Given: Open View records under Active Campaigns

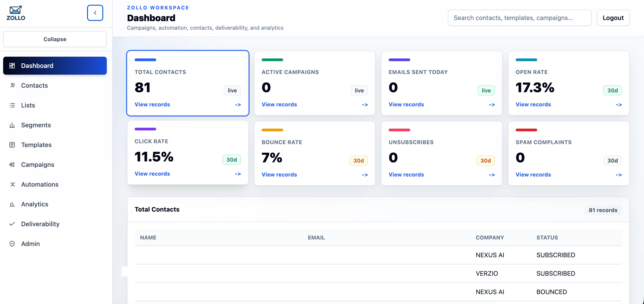Looking at the screenshot, I should [279, 104].
